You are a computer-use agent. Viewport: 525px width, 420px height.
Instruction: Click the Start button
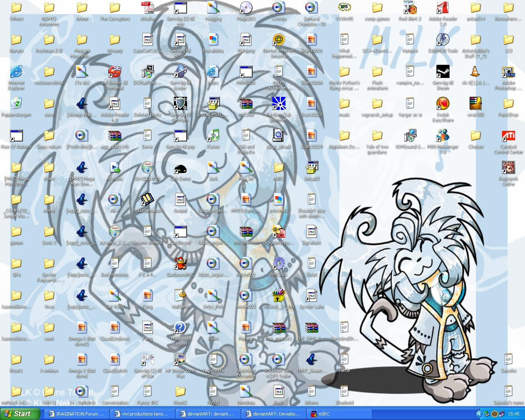pyautogui.click(x=20, y=414)
